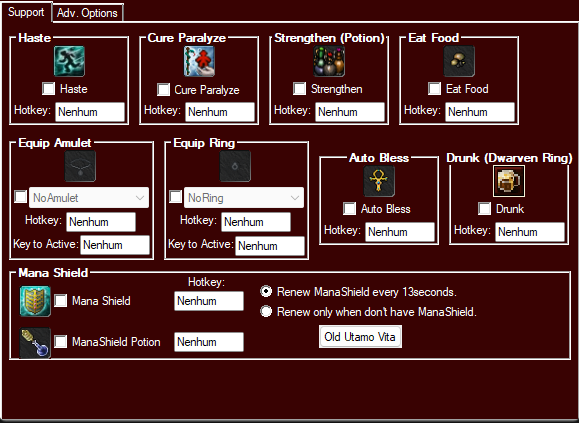Click the Eat Food mushroom icon
Image resolution: width=579 pixels, height=423 pixels.
click(459, 61)
